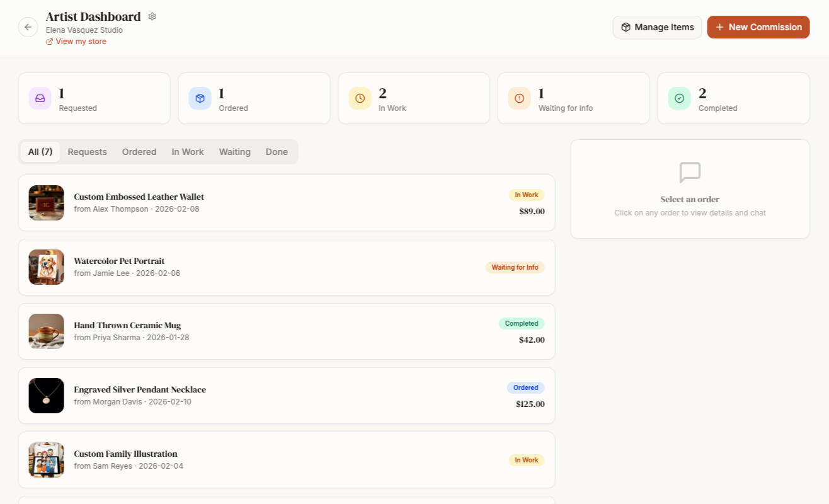The height and width of the screenshot is (504, 829).
Task: Switch to the Requests filter tab
Action: 87,151
